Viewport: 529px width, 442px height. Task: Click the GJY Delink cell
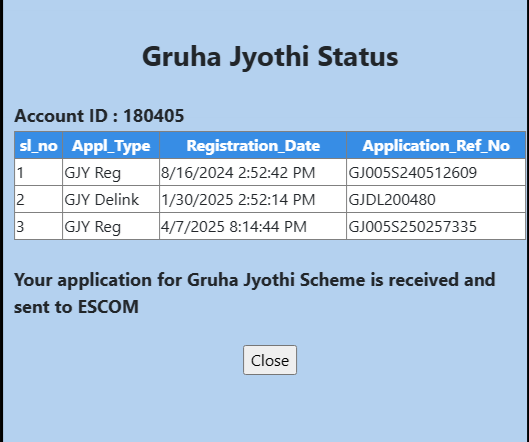[111, 199]
